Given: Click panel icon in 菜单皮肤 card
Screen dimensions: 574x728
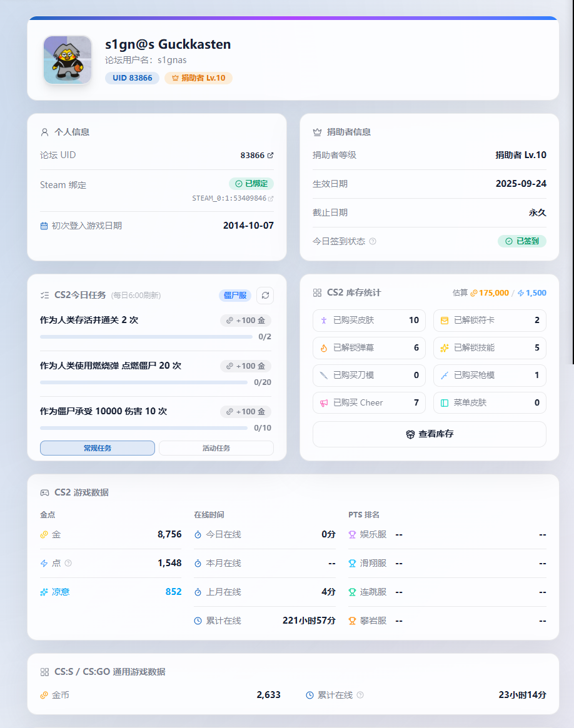Looking at the screenshot, I should pos(445,403).
